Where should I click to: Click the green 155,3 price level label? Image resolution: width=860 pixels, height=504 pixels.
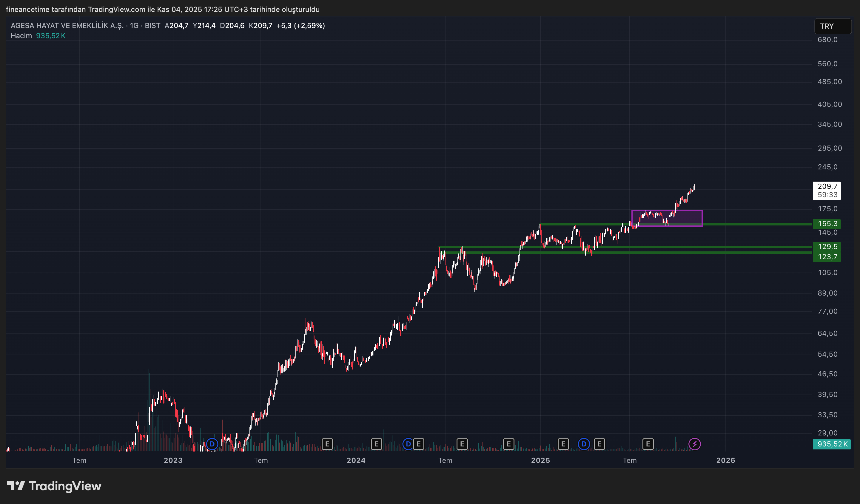(x=827, y=224)
